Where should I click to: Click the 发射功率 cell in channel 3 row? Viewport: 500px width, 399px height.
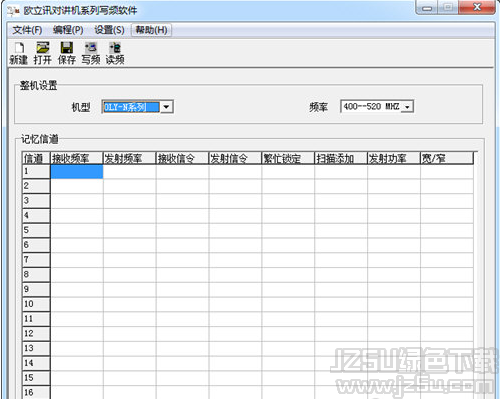394,201
